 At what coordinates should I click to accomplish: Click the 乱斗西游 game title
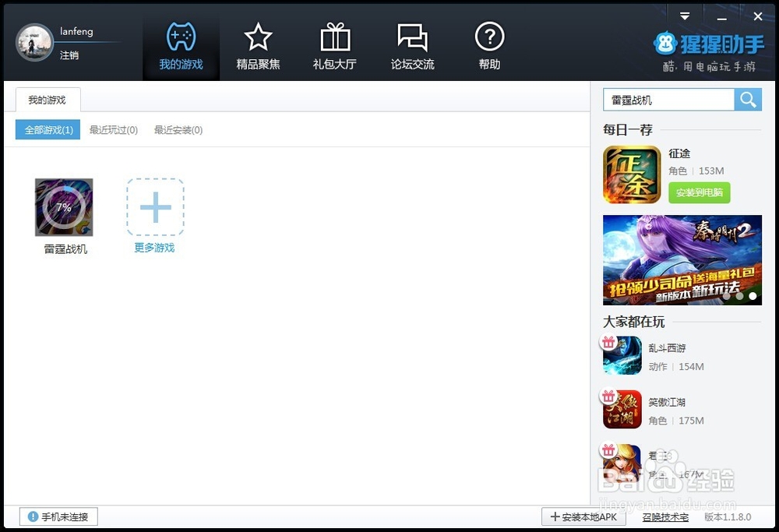point(668,347)
